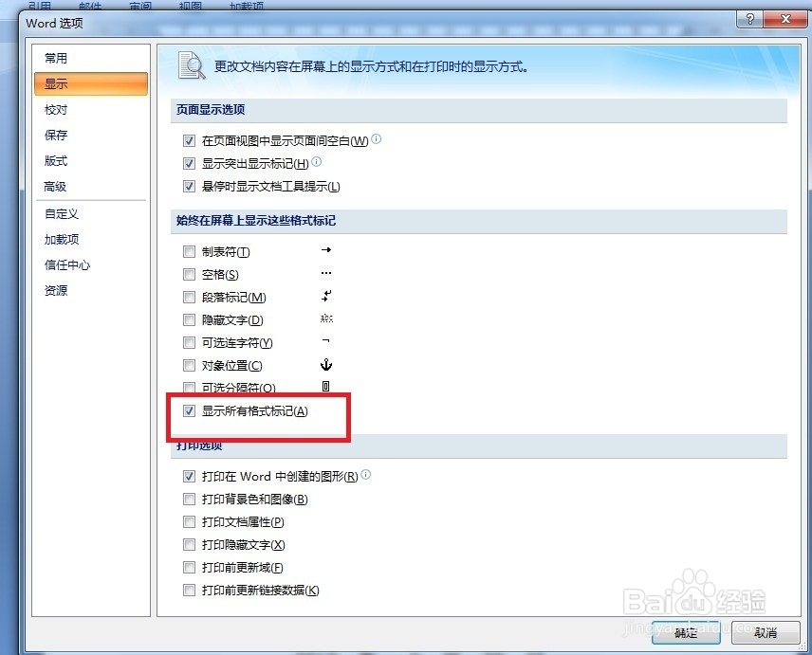The height and width of the screenshot is (655, 812).
Task: Check the 空格 formatting mark option
Action: coord(189,274)
